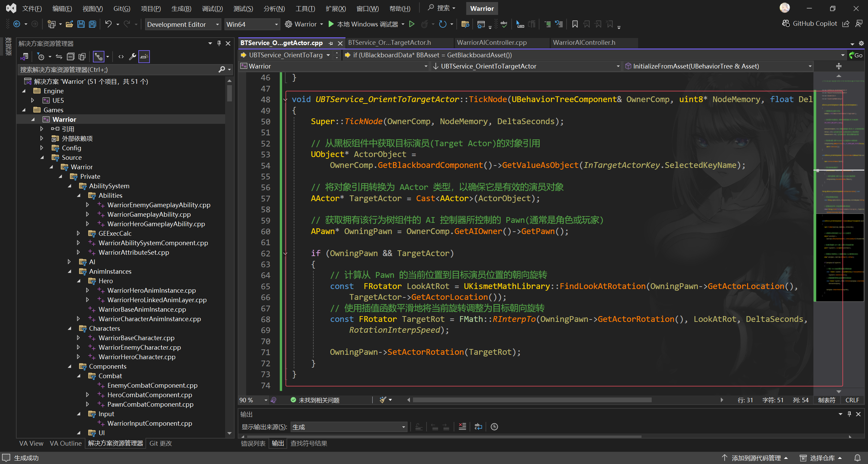Open the 调试(D) menu

coord(212,8)
